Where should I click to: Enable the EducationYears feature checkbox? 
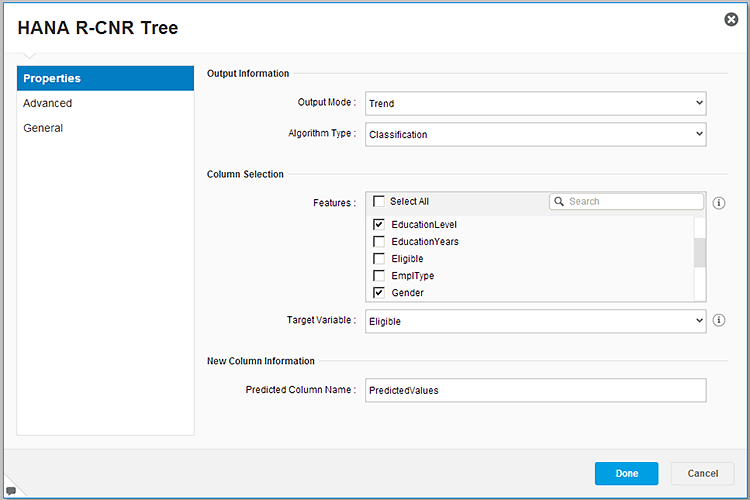(x=379, y=242)
